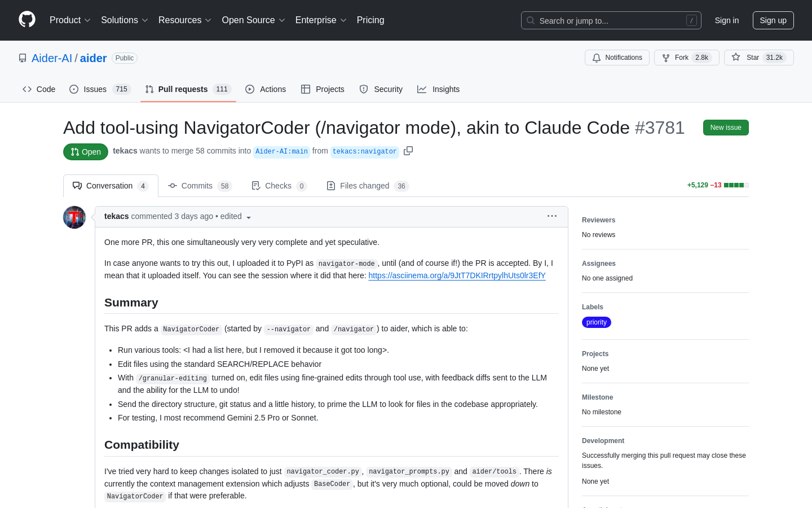
Task: Click the repository book icon
Action: tap(23, 58)
